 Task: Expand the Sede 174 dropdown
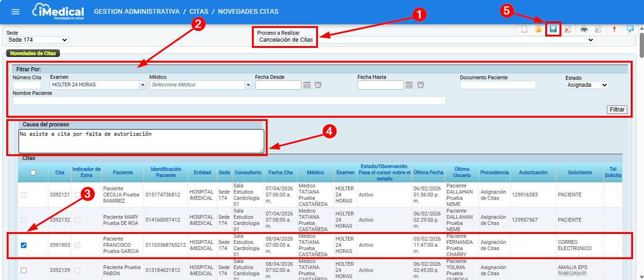pyautogui.click(x=38, y=40)
